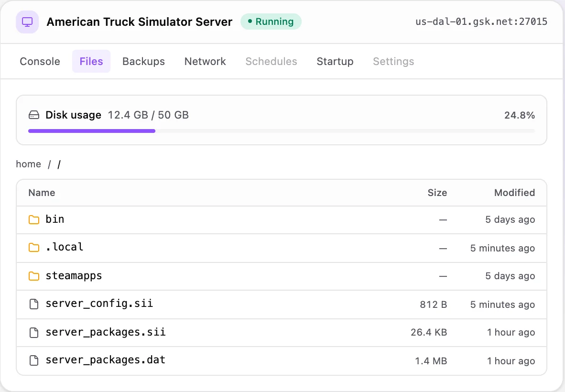565x392 pixels.
Task: Click bin's 5 days ago timestamp
Action: (x=510, y=220)
